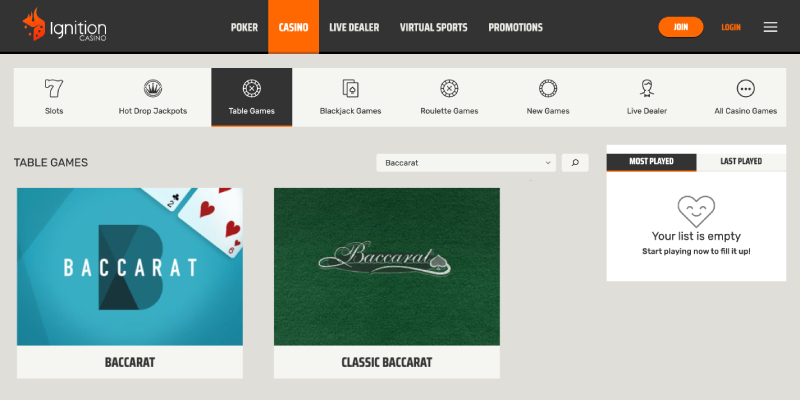Open Virtual Sports navigation item
Screen dimensions: 800x400
pos(434,27)
